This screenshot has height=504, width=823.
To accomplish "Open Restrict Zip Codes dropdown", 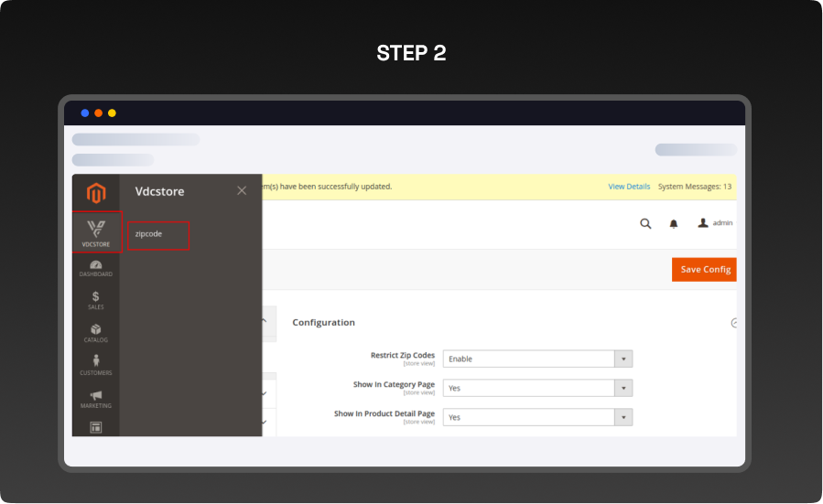I will [x=537, y=359].
